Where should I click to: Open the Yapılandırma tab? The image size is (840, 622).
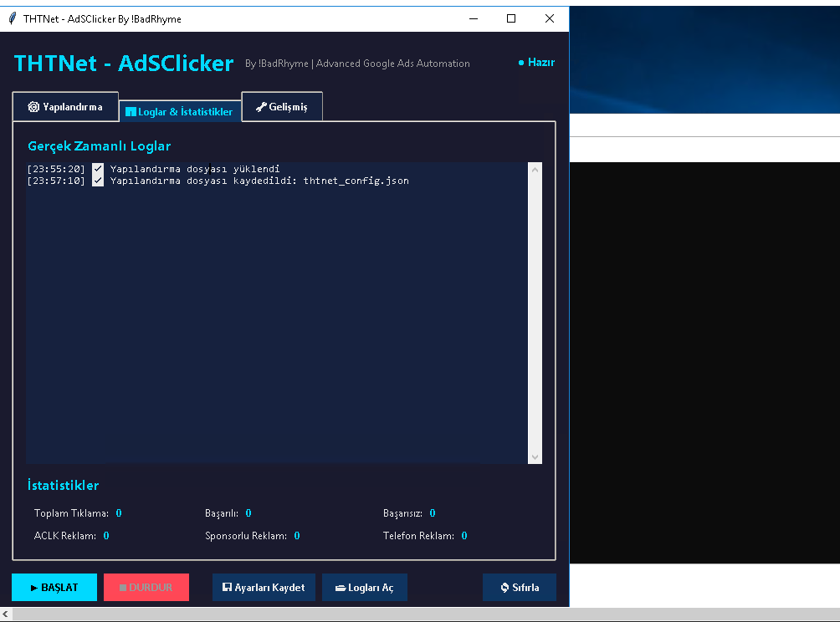tap(65, 106)
